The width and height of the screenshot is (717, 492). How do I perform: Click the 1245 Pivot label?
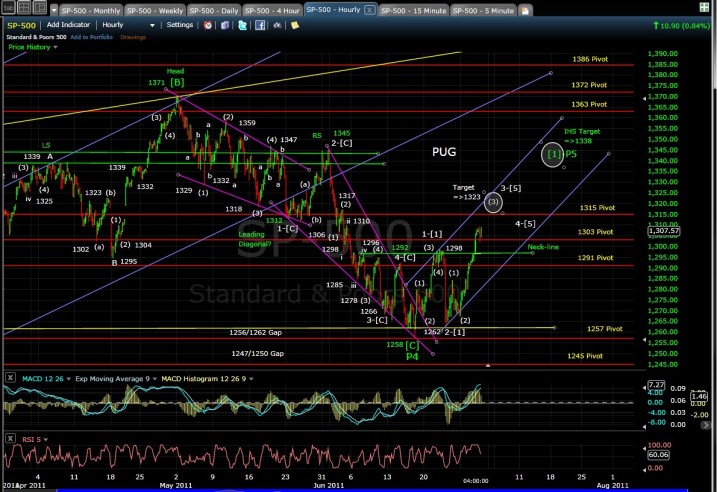tap(585, 356)
